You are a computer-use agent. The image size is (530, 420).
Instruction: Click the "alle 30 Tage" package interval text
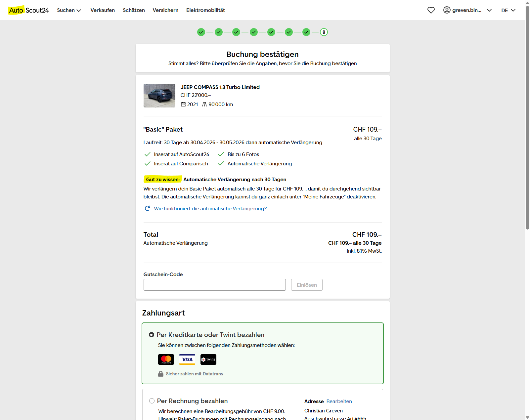pyautogui.click(x=368, y=138)
